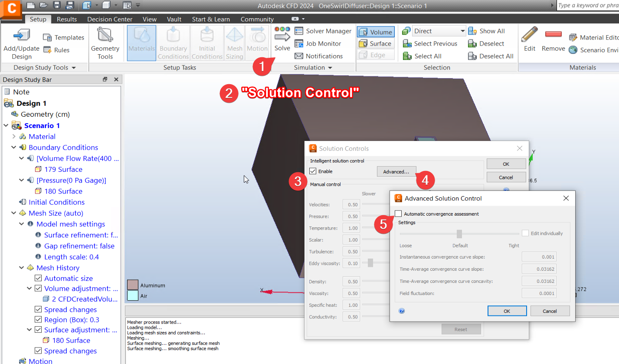
Task: Open the Solver Manager
Action: pyautogui.click(x=323, y=31)
